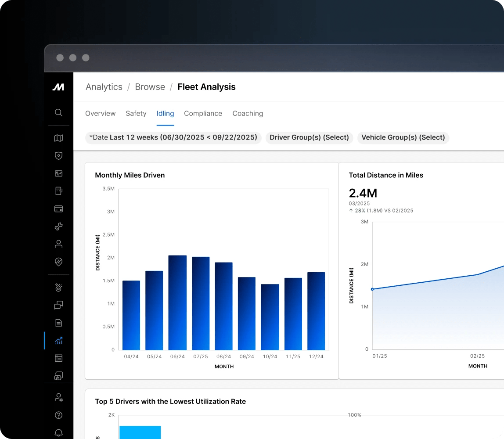
Task: Open the Safety shield icon in sidebar
Action: coord(58,155)
